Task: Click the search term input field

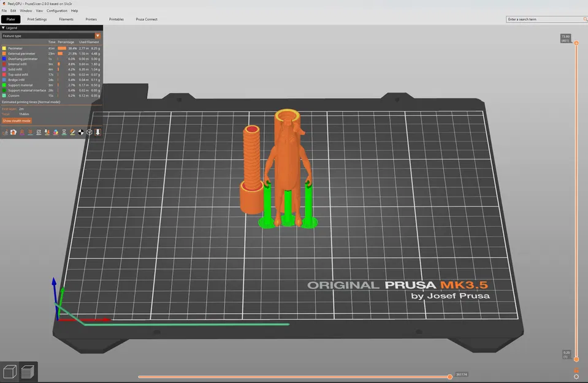Action: [x=544, y=19]
